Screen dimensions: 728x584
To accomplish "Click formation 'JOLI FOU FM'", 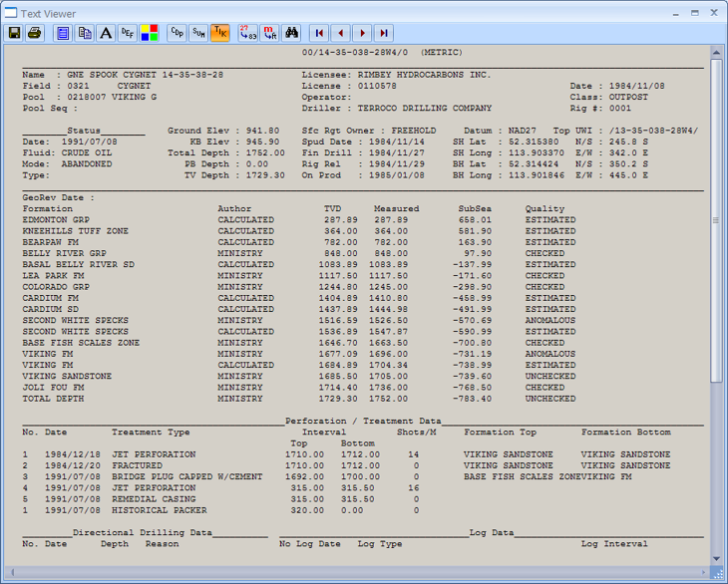I will tap(54, 388).
